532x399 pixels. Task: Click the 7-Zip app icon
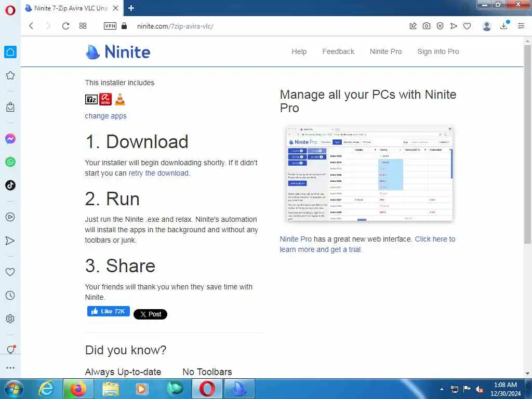(x=91, y=99)
